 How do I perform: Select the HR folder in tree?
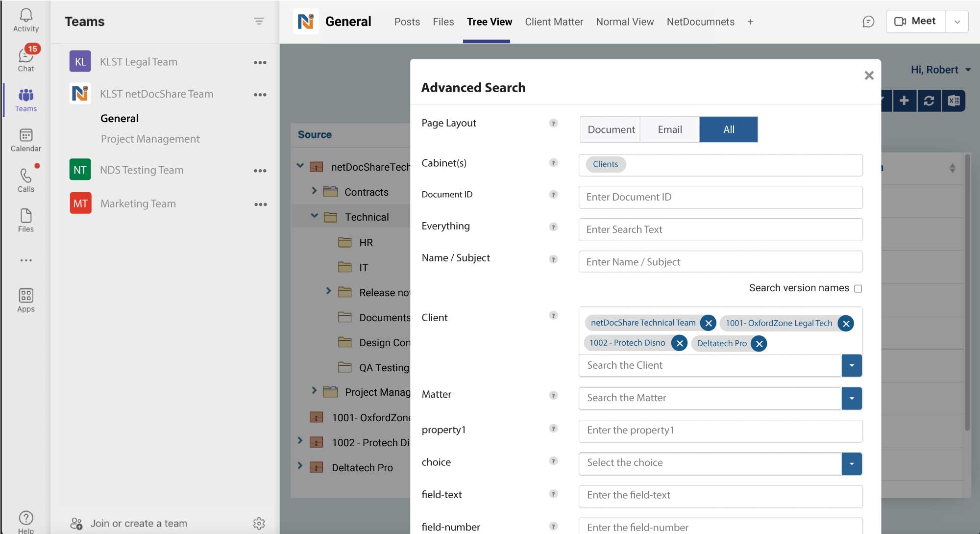point(366,242)
